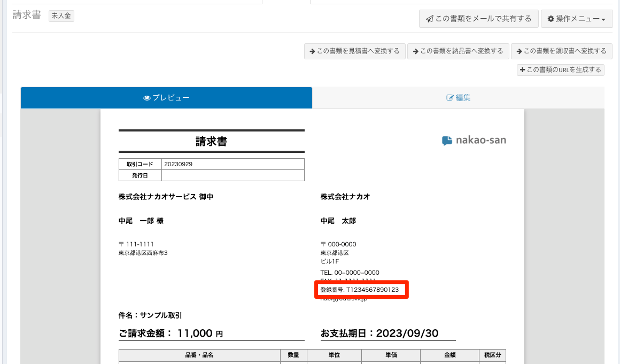The image size is (620, 364).
Task: Select the 取引コード value 20230929
Action: tap(179, 164)
